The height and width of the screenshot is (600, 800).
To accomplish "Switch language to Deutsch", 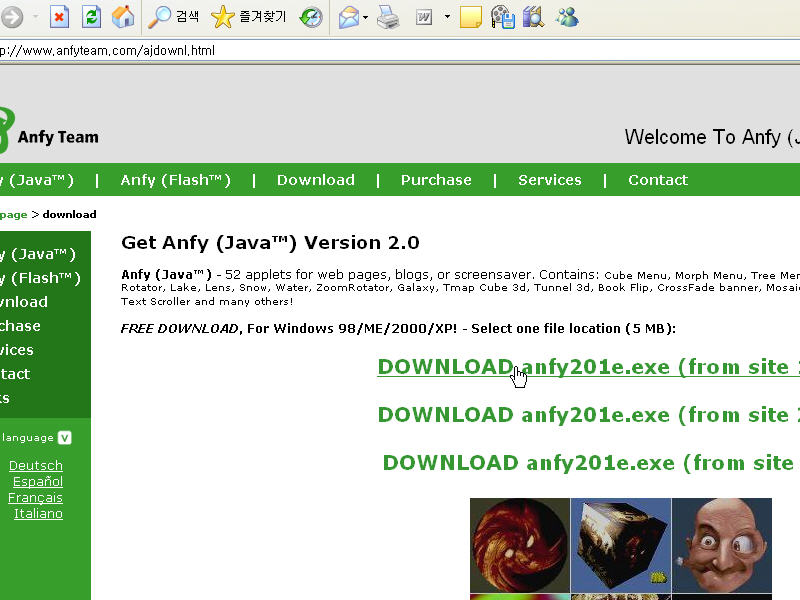I will click(36, 465).
